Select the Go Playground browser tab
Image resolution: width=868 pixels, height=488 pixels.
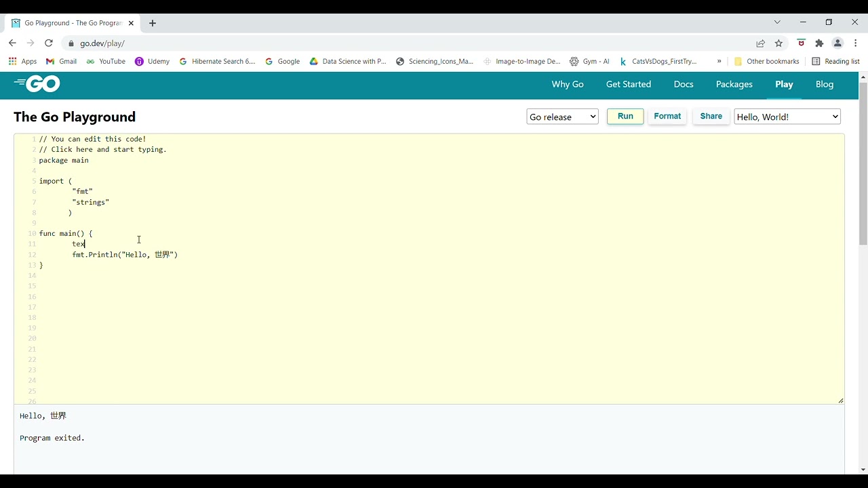73,23
